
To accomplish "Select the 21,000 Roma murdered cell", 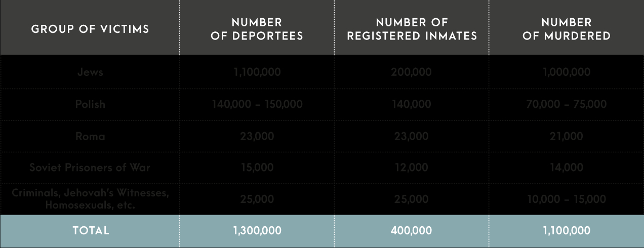I will coord(567,136).
